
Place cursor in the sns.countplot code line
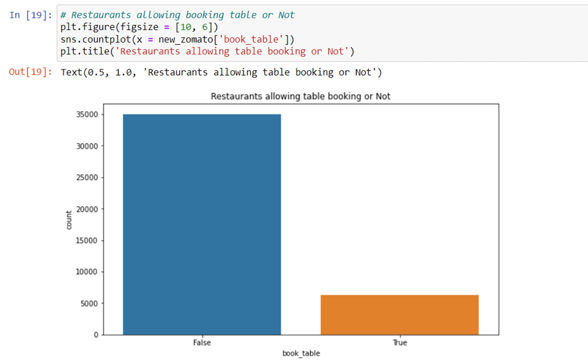(x=175, y=39)
